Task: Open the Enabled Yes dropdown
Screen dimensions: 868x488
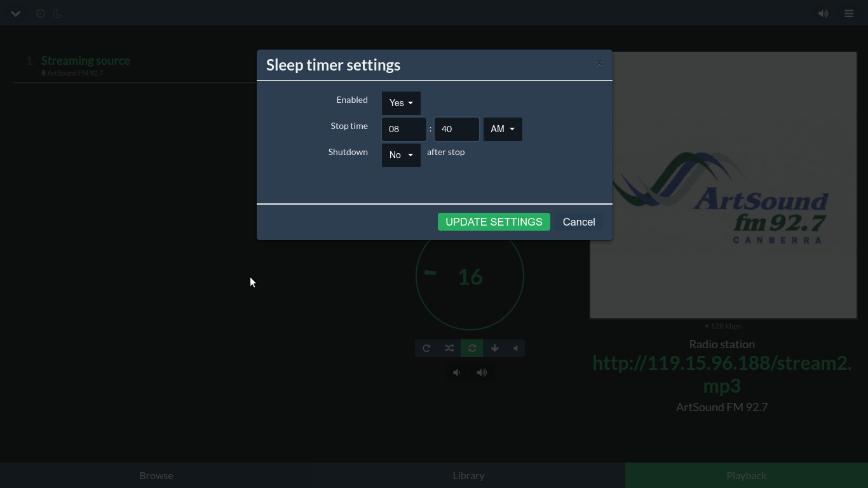Action: tap(401, 103)
